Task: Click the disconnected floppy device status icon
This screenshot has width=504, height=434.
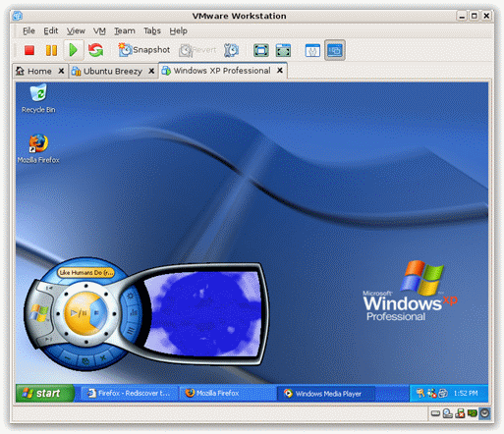Action: click(x=460, y=413)
